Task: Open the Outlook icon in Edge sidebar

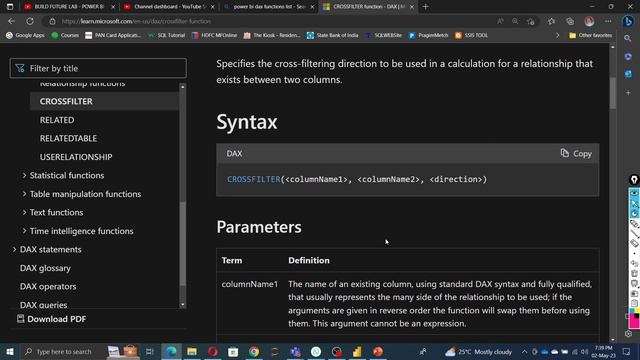Action: coord(628,74)
